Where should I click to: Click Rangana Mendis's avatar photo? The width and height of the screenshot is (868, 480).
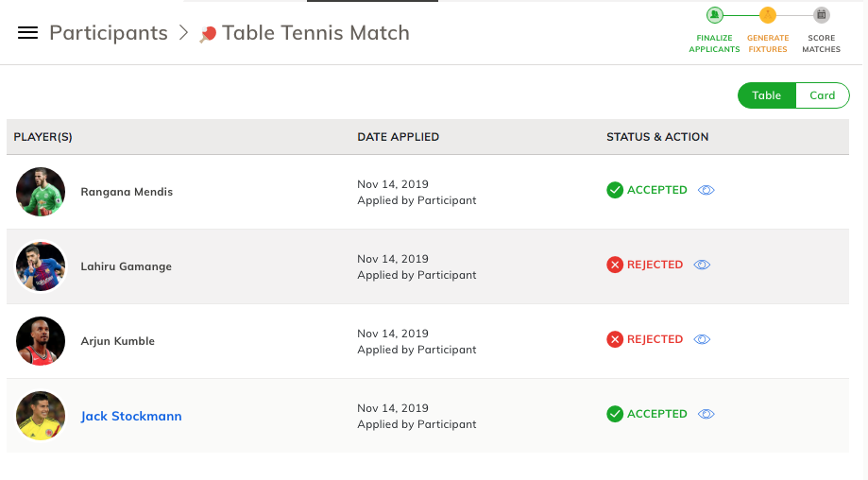[41, 192]
